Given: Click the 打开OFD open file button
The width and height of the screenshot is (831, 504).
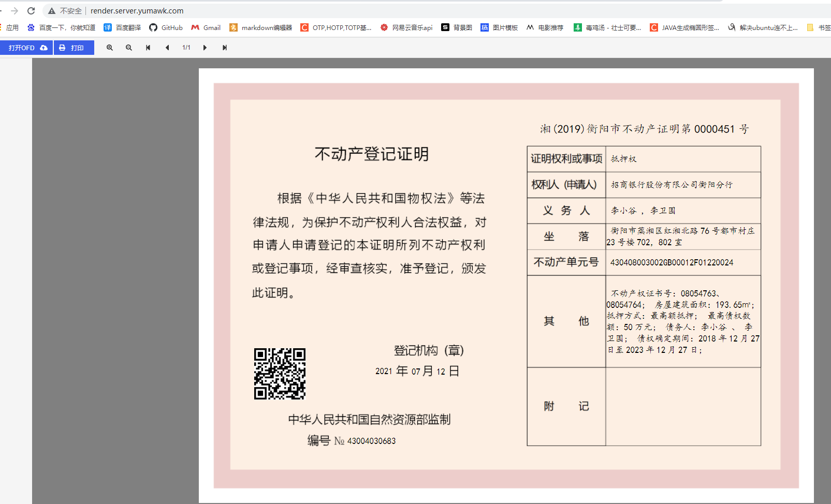Looking at the screenshot, I should (27, 48).
